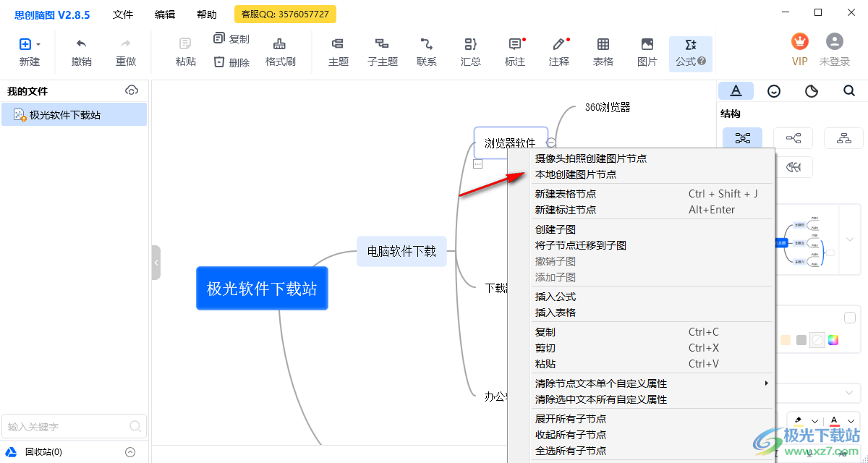Open the emoji icons tab in right panel

coord(774,90)
